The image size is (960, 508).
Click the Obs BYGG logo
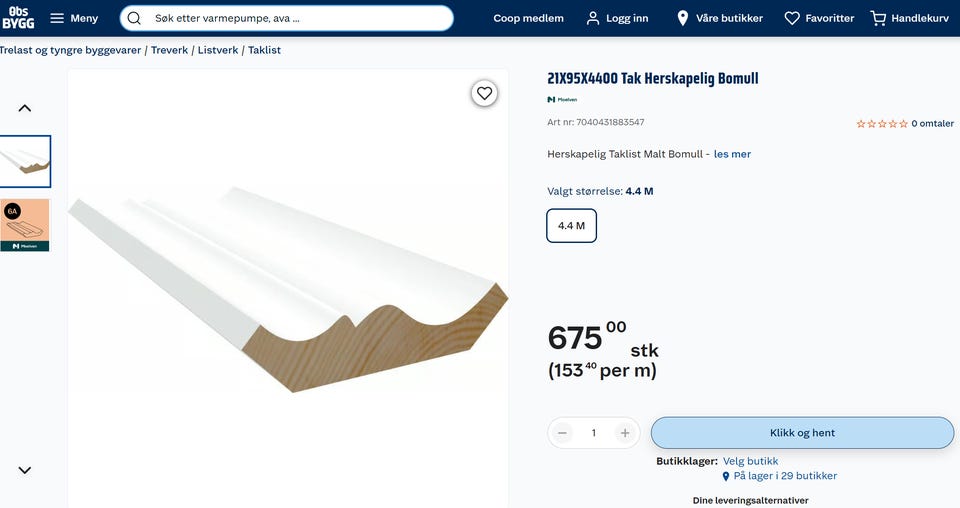coord(18,17)
